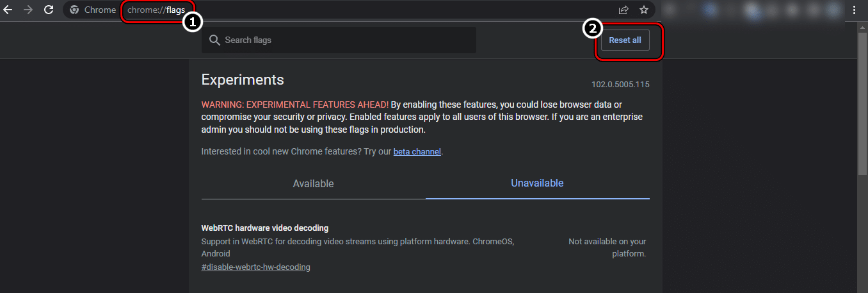Click the magnifier icon in Search flags

point(214,40)
